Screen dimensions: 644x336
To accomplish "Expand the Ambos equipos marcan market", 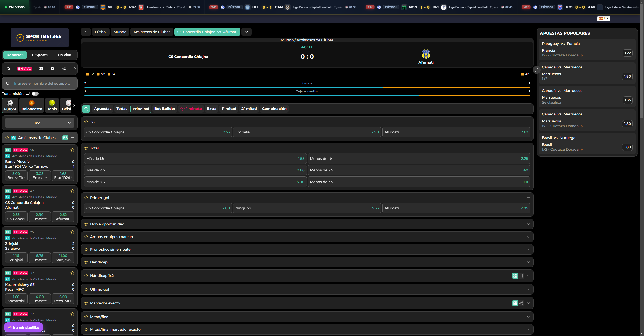I will click(528, 237).
